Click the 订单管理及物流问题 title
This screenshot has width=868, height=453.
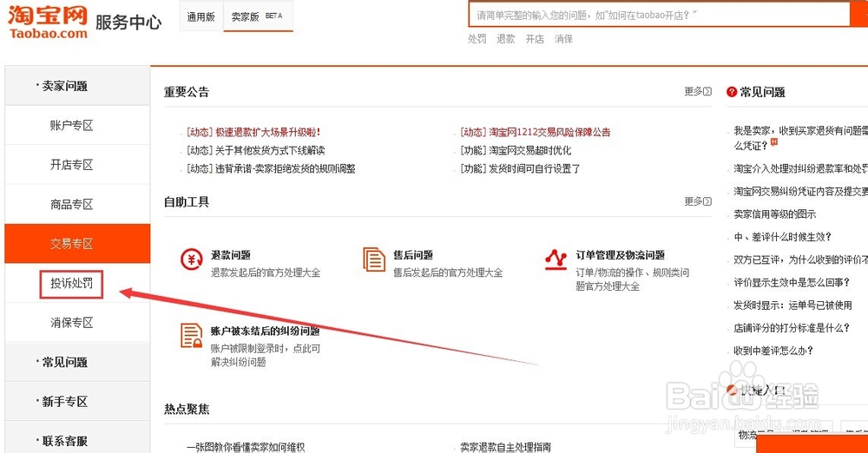pos(620,255)
